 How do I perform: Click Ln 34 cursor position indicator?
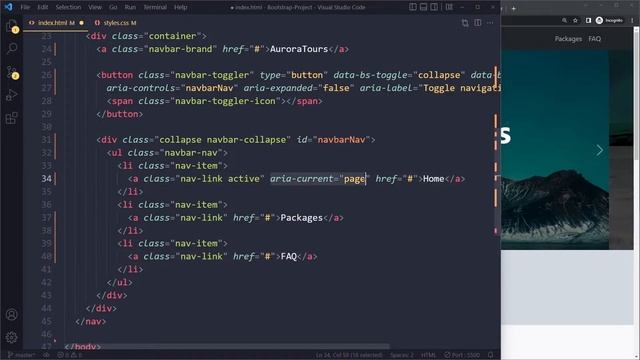pos(349,355)
